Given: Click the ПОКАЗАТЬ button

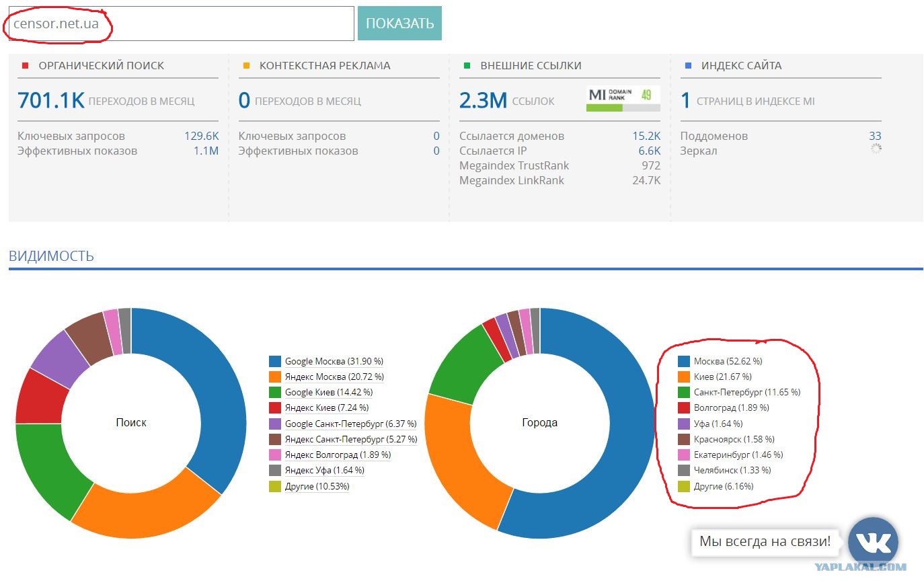Looking at the screenshot, I should coord(399,24).
